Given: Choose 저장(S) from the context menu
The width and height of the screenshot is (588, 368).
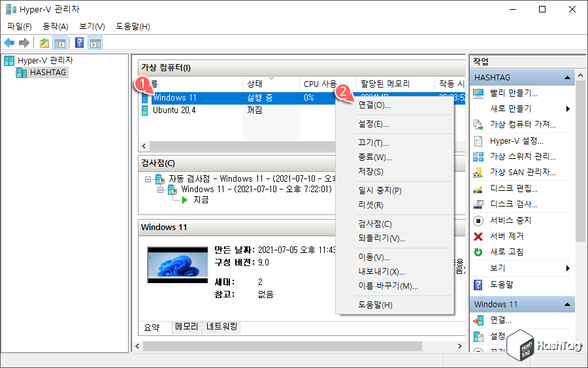Looking at the screenshot, I should [395, 171].
